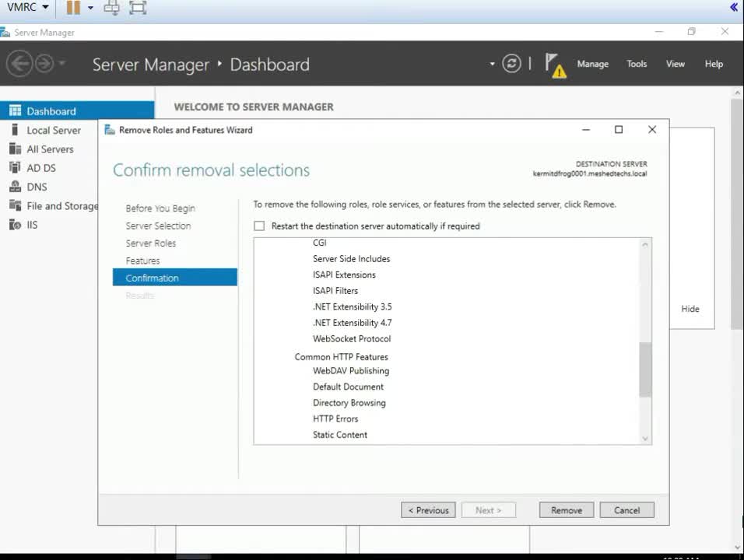The image size is (744, 560).
Task: Click .NET Extensibility 3.5 entry
Action: [352, 306]
